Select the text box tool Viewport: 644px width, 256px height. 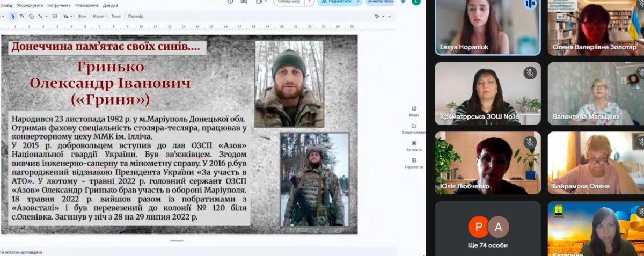click(22, 16)
